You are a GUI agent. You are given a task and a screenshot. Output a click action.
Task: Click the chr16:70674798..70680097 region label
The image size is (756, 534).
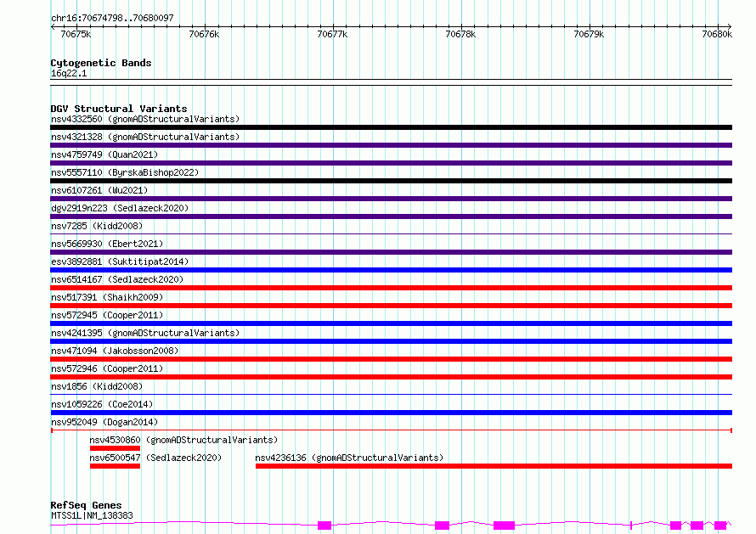[112, 18]
